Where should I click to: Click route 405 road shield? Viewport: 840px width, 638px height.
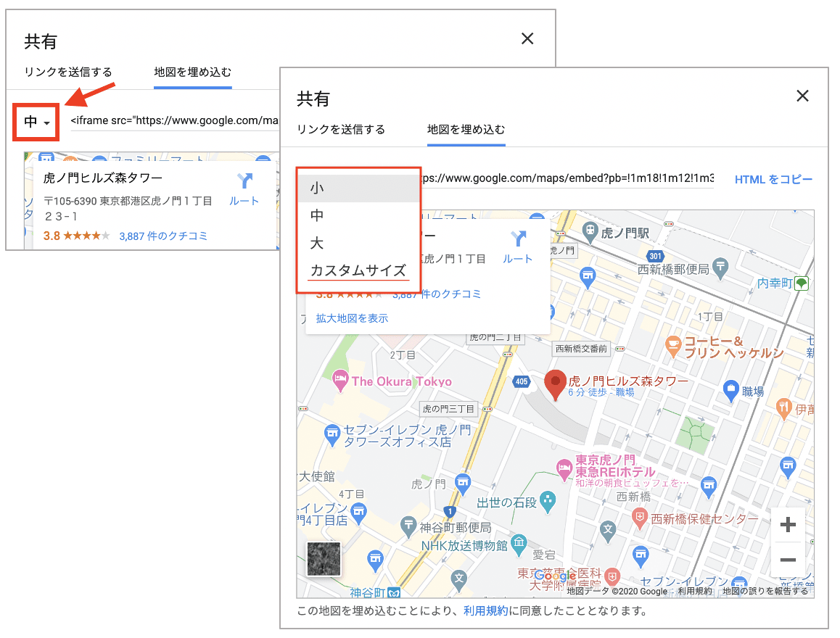(x=522, y=381)
